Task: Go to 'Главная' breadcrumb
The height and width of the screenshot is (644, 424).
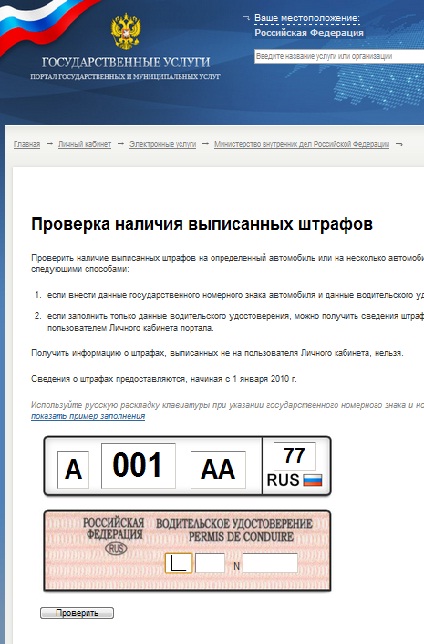Action: (27, 144)
